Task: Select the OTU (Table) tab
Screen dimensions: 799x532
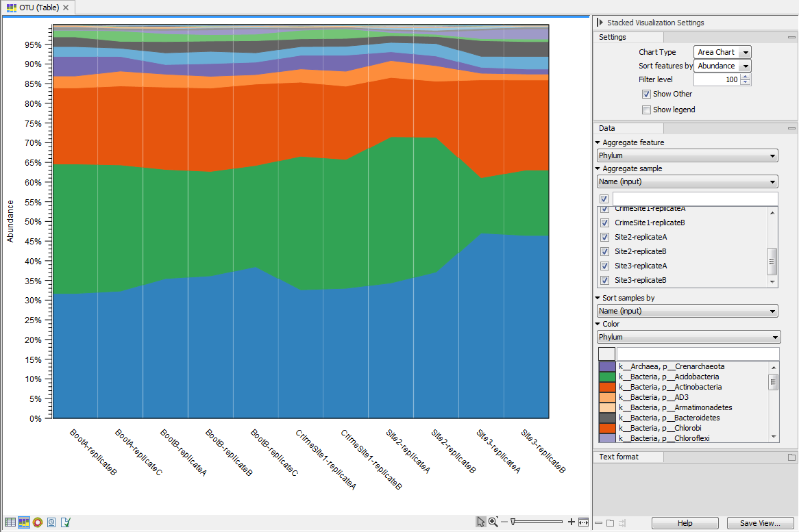Action: pyautogui.click(x=35, y=8)
